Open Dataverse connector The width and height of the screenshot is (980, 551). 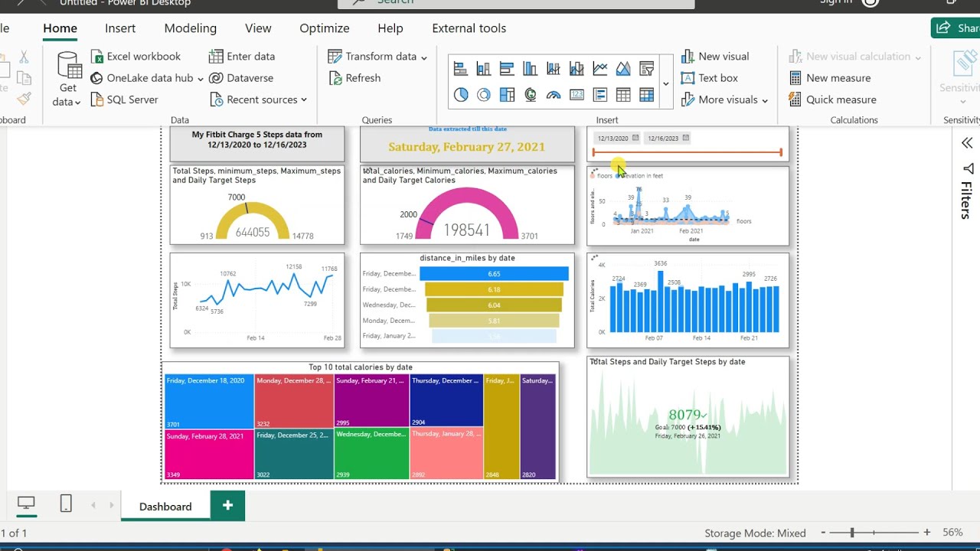tap(241, 78)
